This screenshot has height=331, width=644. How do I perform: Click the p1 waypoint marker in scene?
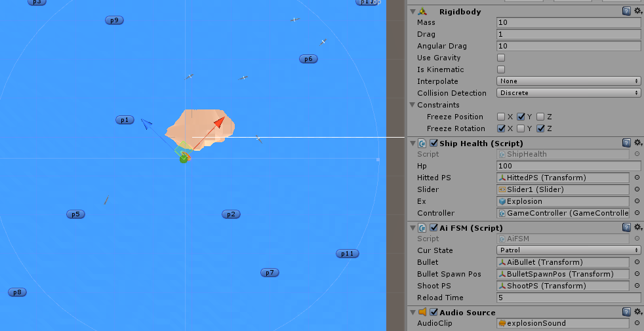125,120
